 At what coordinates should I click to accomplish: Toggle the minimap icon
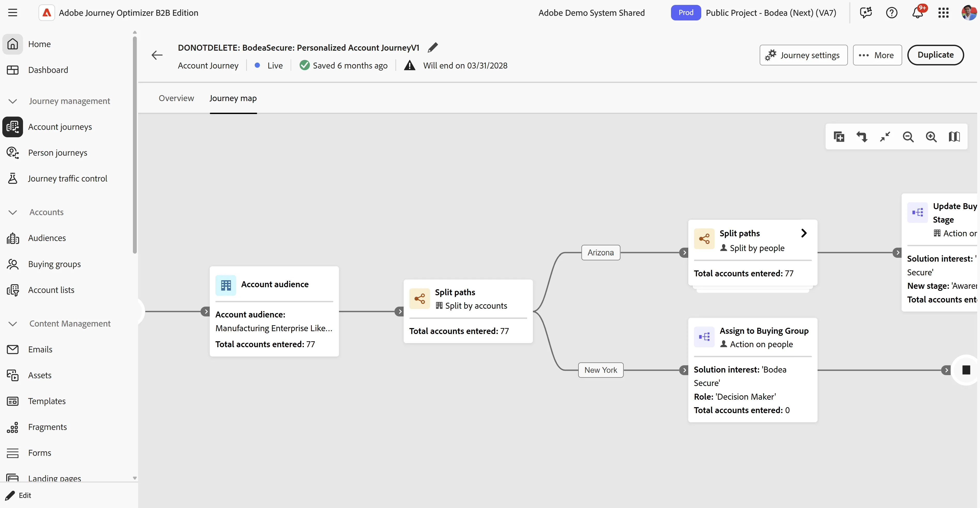point(954,137)
